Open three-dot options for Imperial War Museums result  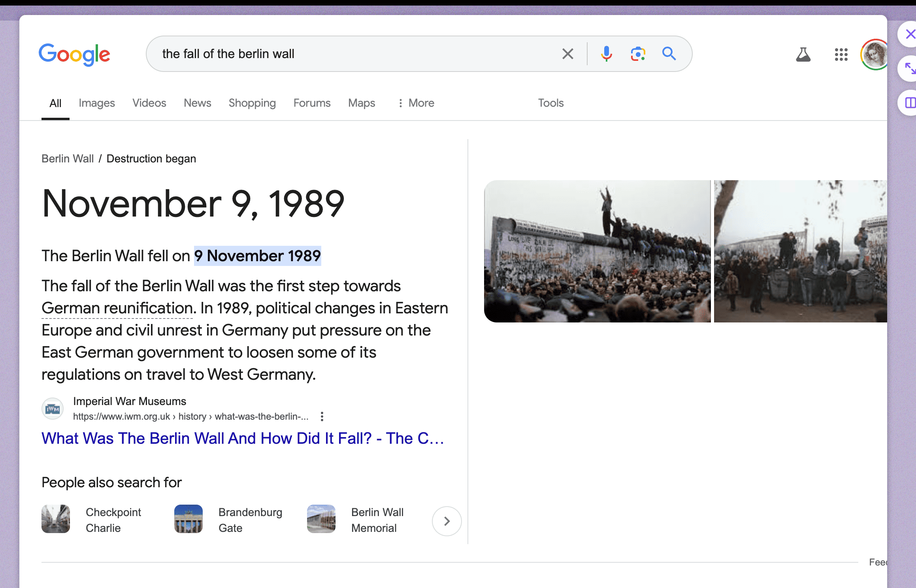(x=322, y=416)
